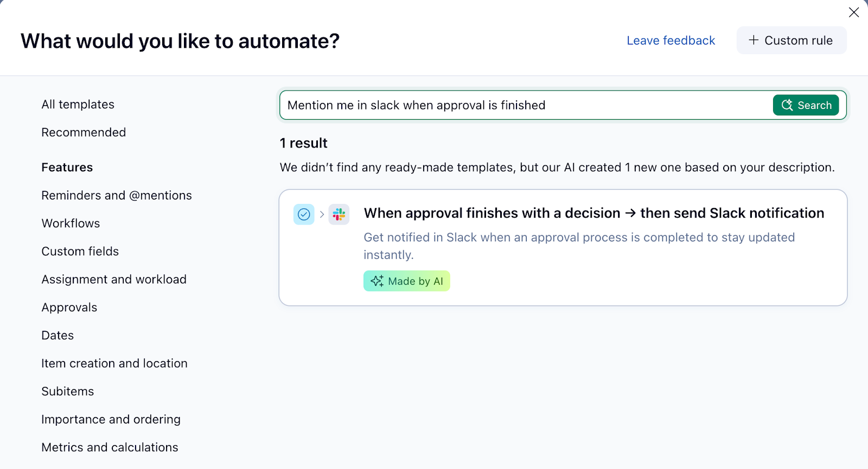Open the Leave feedback link
Screen dimensions: 868x469
point(671,41)
